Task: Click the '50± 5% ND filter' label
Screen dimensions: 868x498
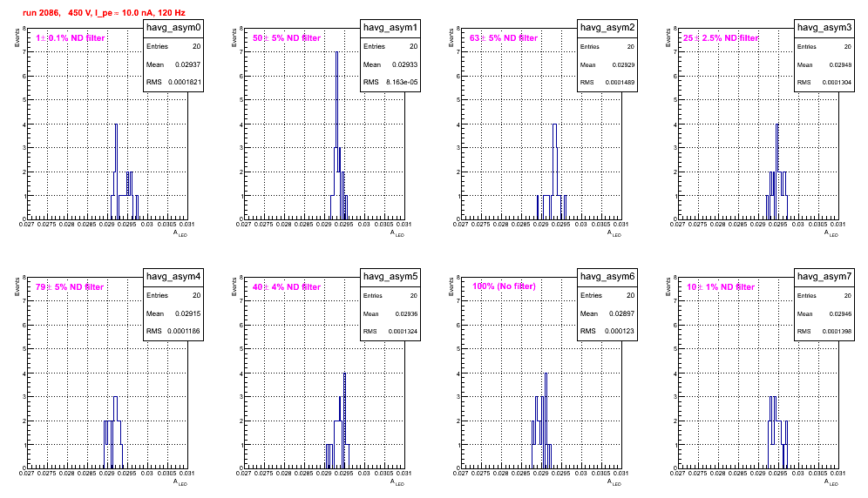Action: coord(287,38)
